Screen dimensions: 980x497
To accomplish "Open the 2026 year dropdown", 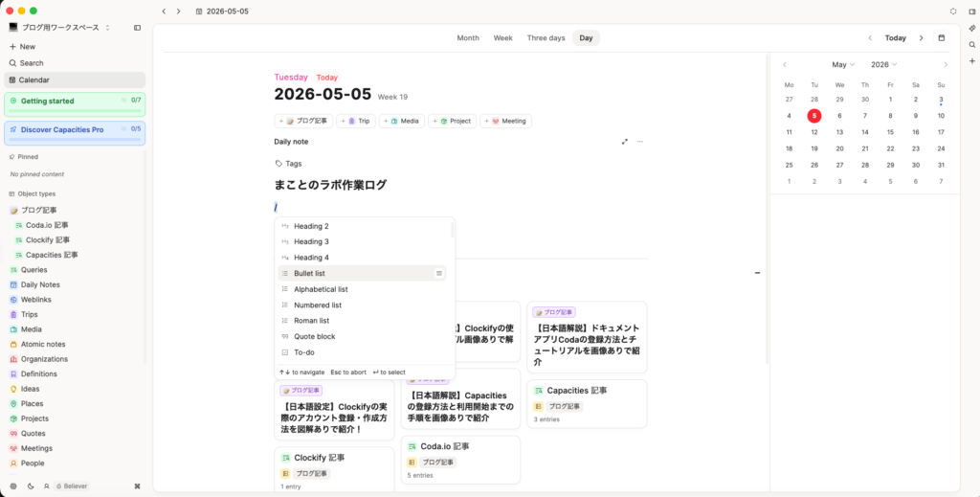I will point(883,64).
